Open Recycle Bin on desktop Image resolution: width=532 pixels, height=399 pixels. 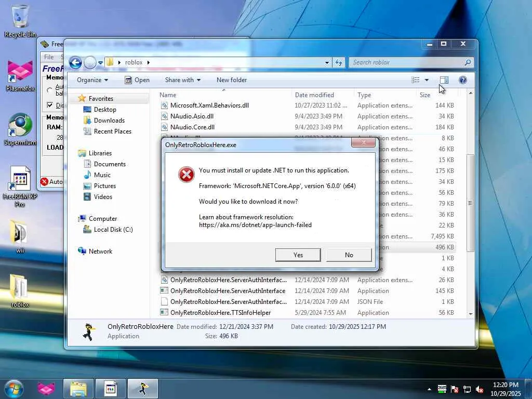pos(20,20)
